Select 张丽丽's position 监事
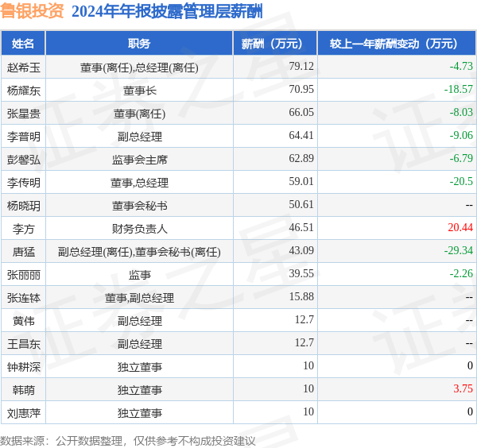 [139, 275]
